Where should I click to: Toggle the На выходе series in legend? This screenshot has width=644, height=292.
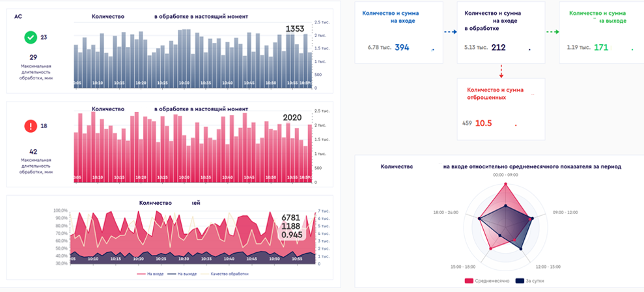[x=182, y=274]
